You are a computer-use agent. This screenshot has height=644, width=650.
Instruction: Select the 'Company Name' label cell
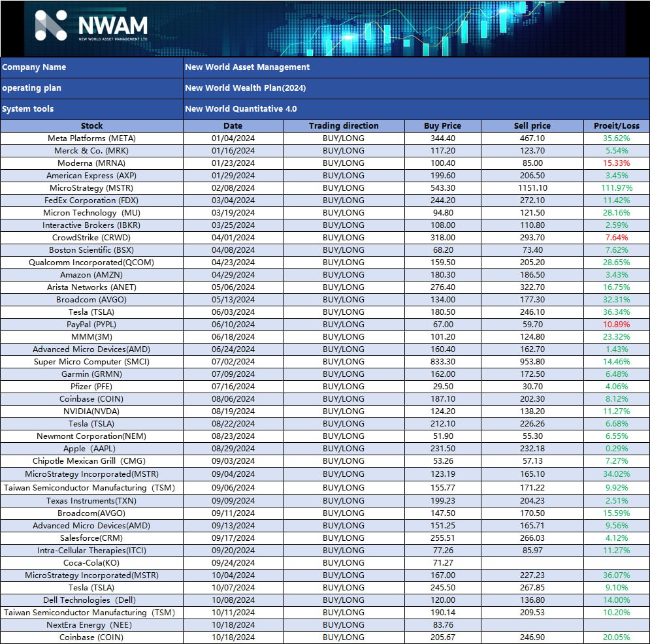(x=91, y=67)
